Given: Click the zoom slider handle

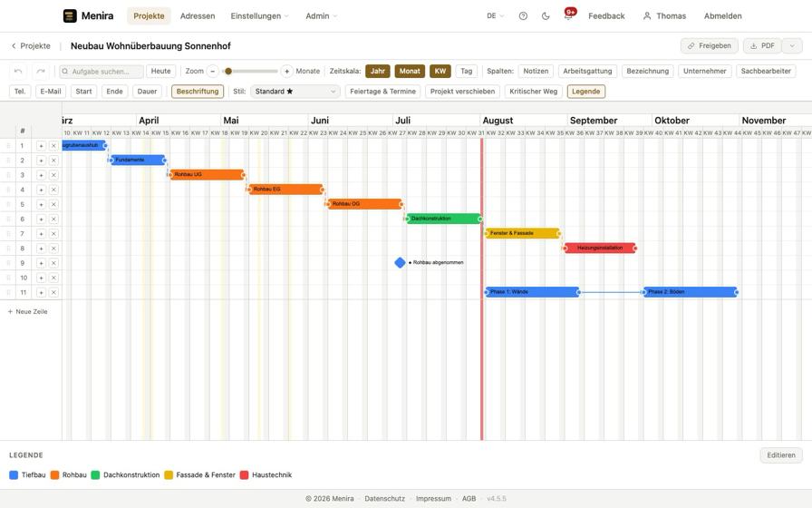Looking at the screenshot, I should coord(228,71).
